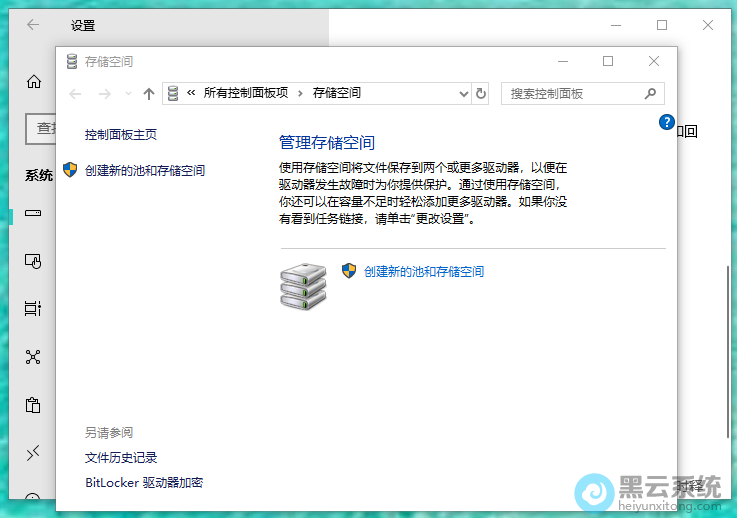
Task: Expand the double-chevron breadcrumb overflow
Action: (x=191, y=93)
